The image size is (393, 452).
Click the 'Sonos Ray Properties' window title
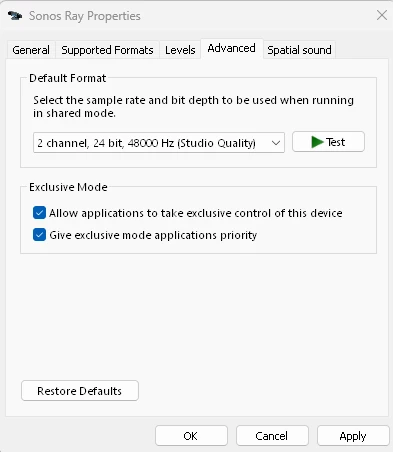pos(85,16)
